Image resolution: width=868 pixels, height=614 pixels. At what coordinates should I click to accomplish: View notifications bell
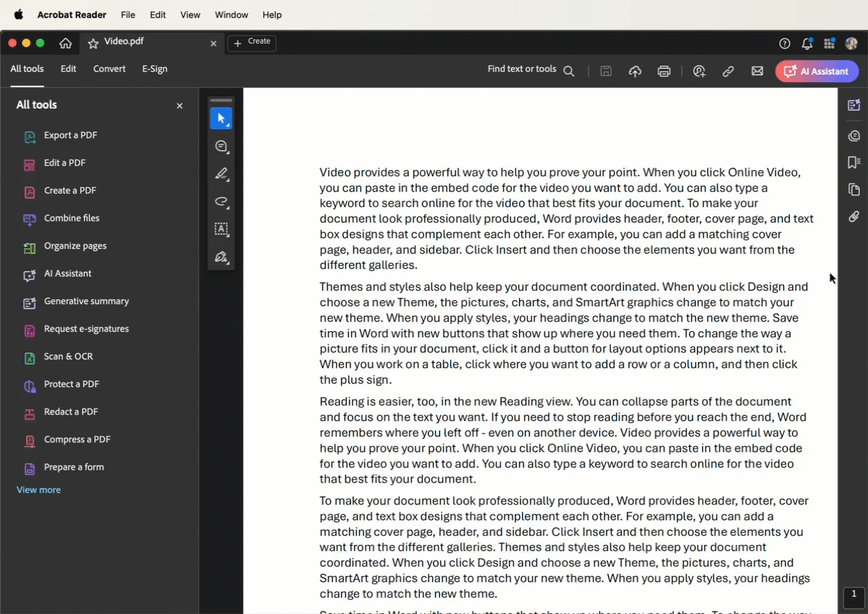806,44
